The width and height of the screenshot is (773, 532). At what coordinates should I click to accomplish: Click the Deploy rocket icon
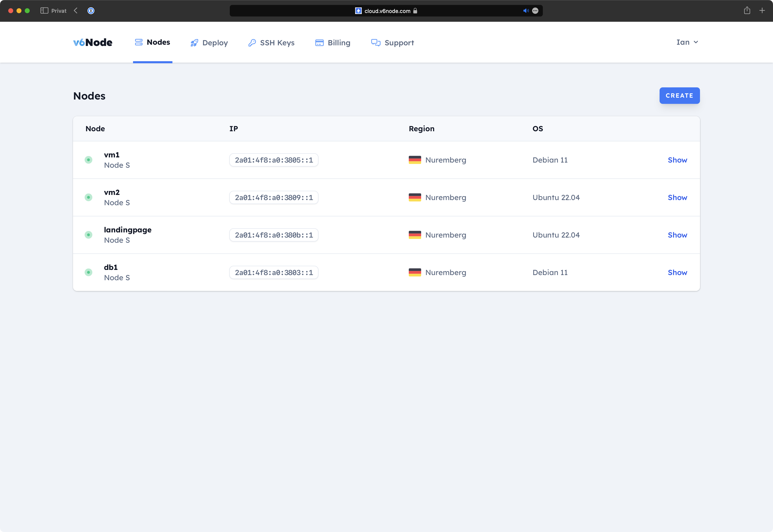194,43
